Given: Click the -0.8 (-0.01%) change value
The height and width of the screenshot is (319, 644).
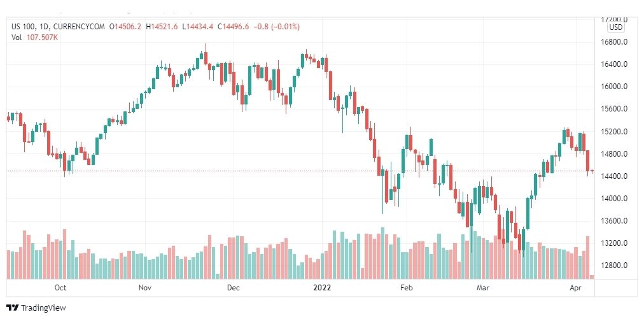Looking at the screenshot, I should [x=276, y=27].
